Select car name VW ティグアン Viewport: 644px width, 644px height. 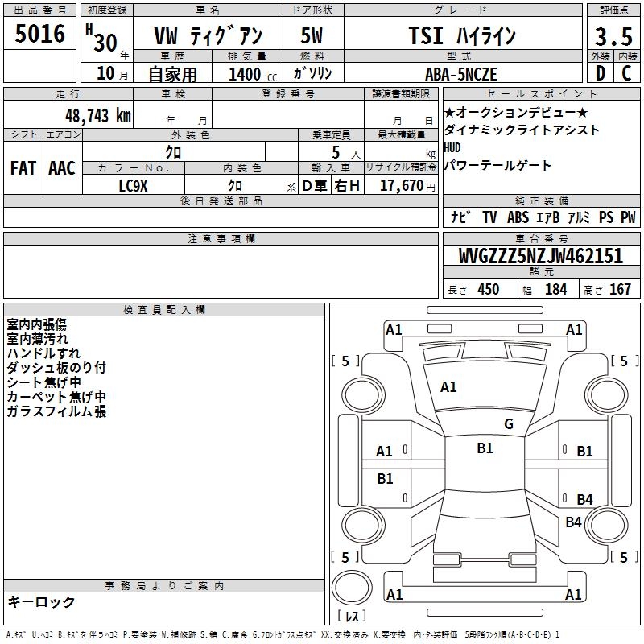coord(208,35)
